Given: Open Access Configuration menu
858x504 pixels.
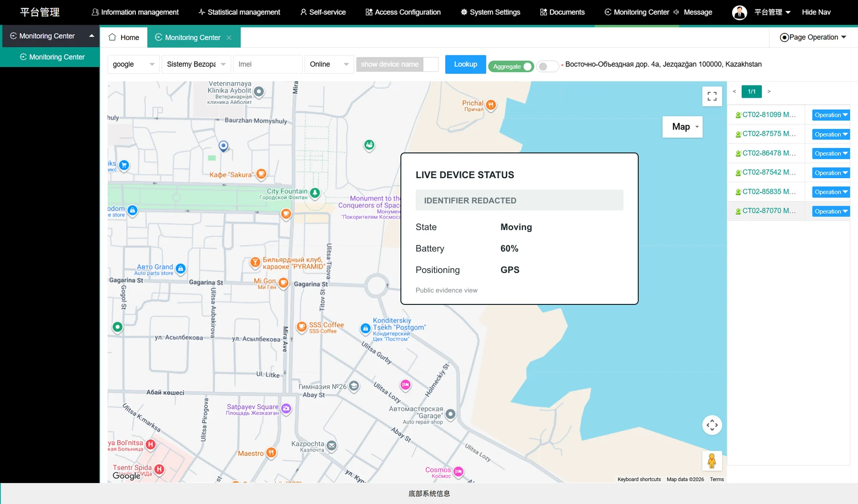Looking at the screenshot, I should 403,12.
